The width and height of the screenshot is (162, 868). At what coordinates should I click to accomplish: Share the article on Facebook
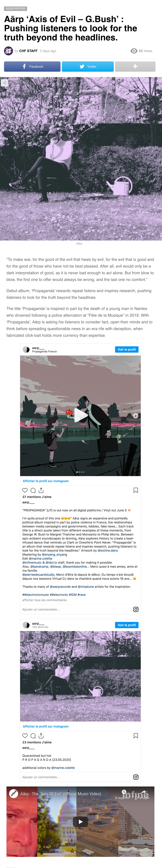pyautogui.click(x=32, y=66)
